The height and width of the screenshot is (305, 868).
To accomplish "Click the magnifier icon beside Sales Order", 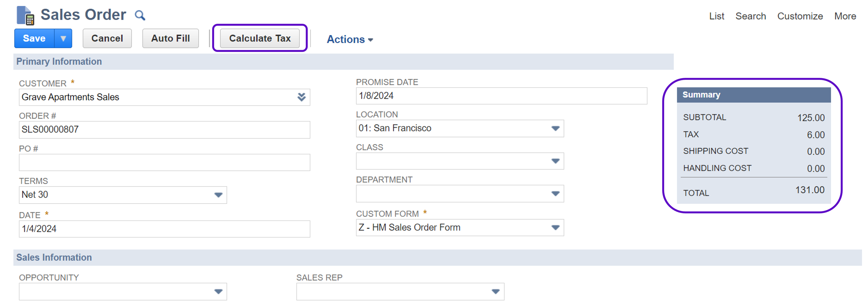I will (x=140, y=15).
